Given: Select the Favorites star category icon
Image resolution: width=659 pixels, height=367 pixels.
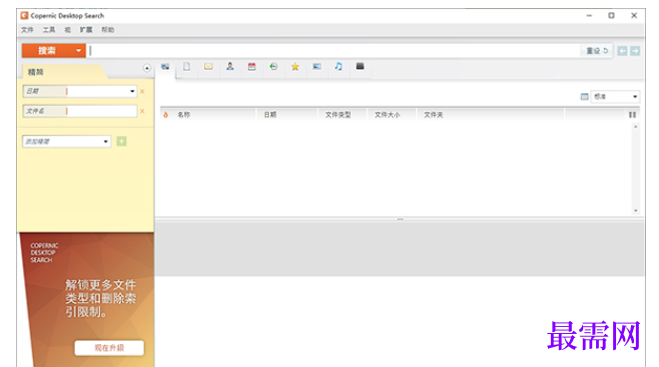Looking at the screenshot, I should [295, 66].
